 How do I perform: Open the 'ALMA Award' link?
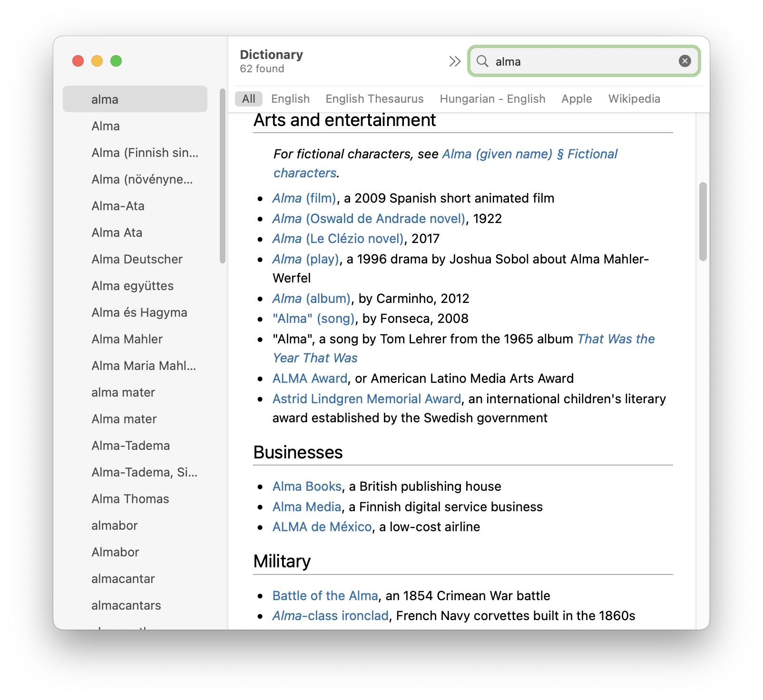click(x=310, y=379)
